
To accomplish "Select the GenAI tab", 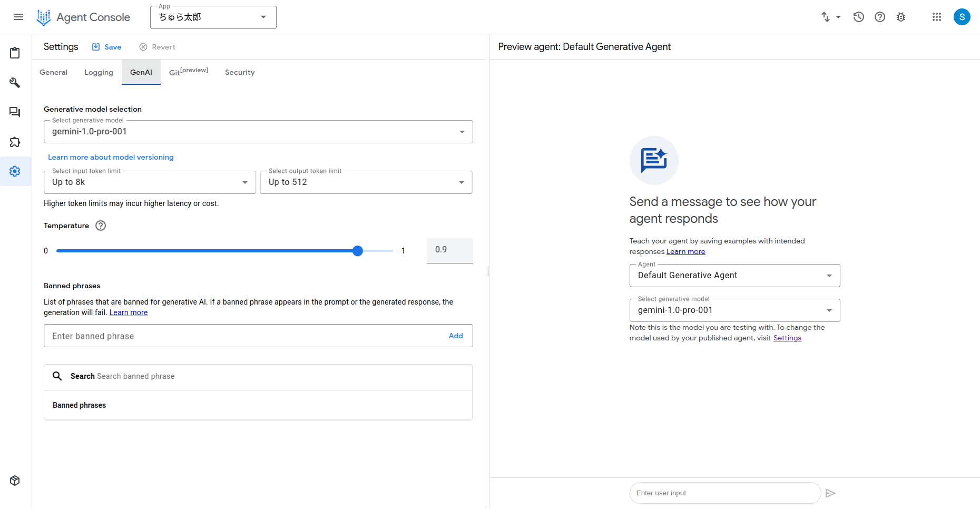I will click(x=141, y=72).
